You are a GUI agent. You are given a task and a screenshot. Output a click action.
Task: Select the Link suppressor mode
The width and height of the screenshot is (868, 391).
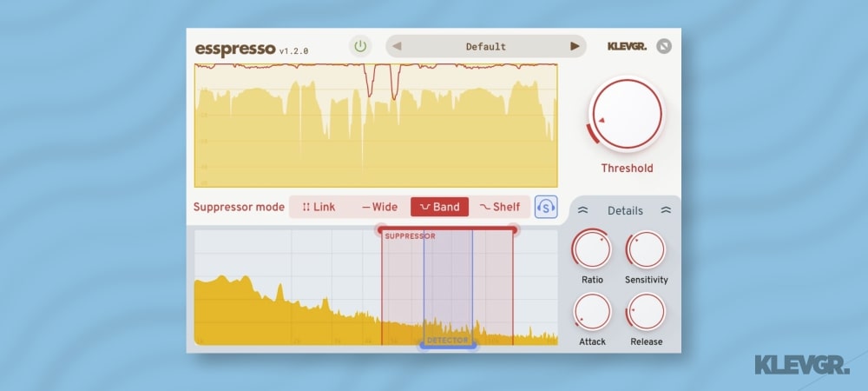pyautogui.click(x=319, y=207)
